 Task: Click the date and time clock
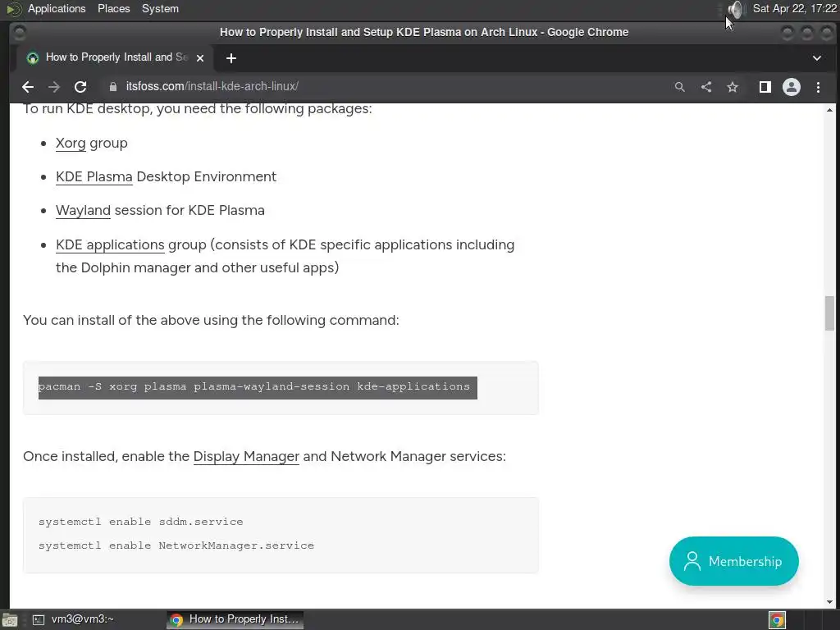pos(794,8)
